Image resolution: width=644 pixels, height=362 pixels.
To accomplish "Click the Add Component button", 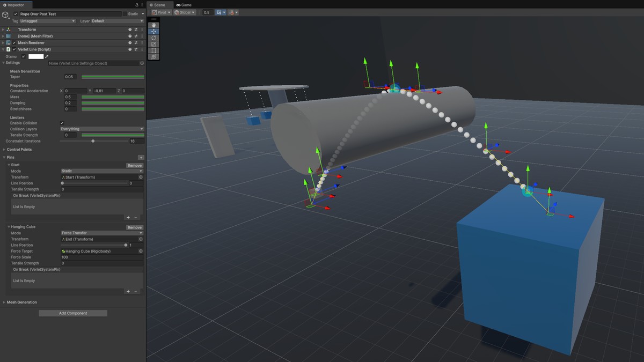I will [x=72, y=313].
